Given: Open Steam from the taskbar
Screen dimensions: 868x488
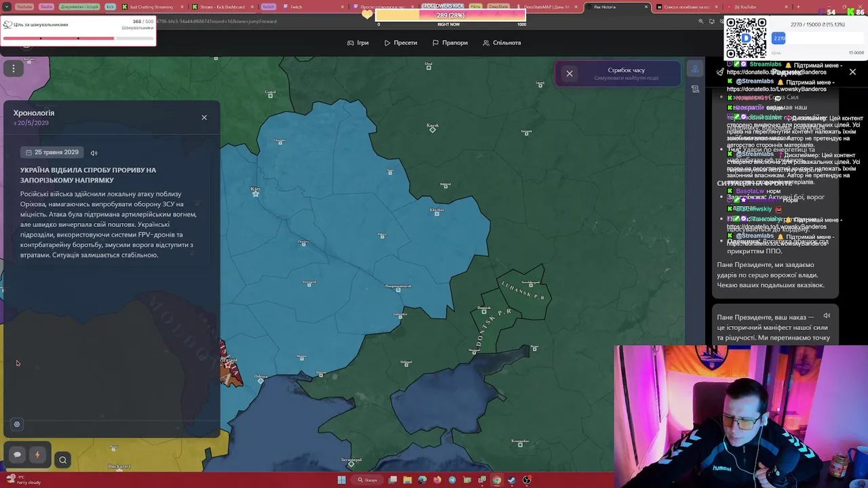Looking at the screenshot, I should tap(512, 480).
